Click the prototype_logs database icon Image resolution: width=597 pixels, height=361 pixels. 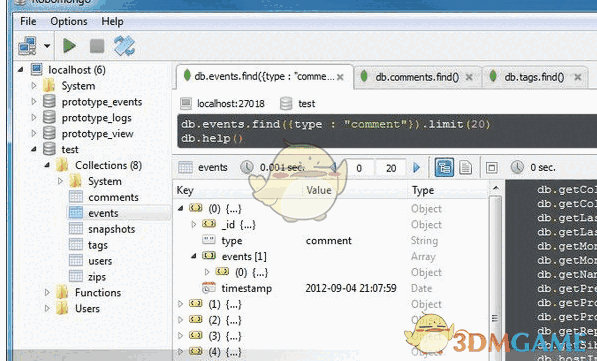pos(49,118)
